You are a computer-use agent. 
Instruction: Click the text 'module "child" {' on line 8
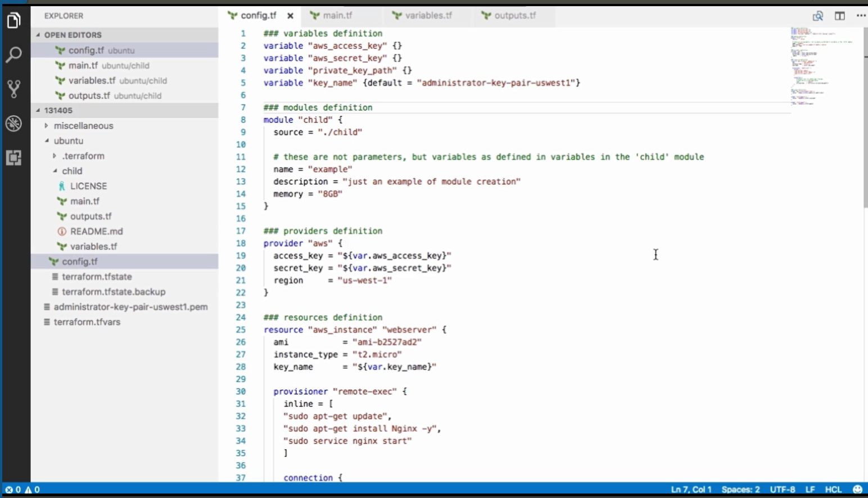(303, 120)
